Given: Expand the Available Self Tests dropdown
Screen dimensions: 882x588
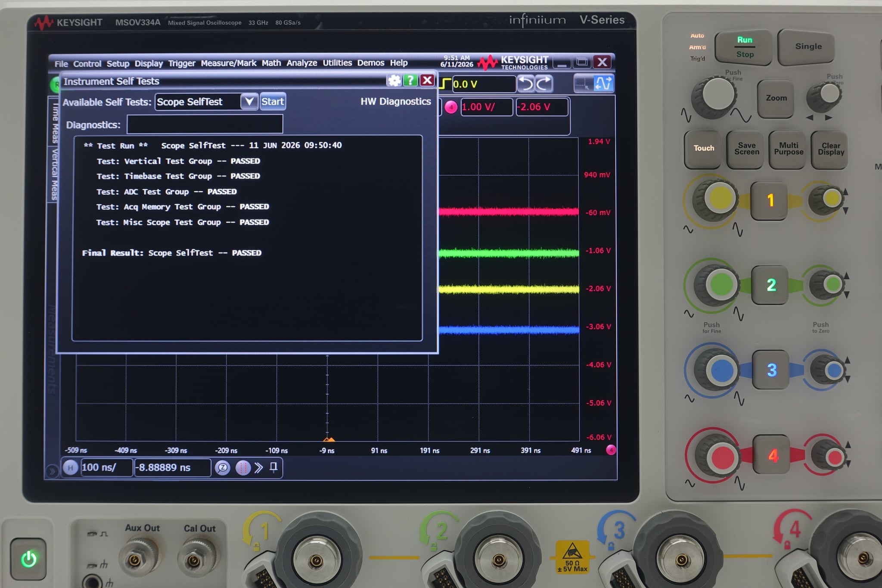Looking at the screenshot, I should [x=249, y=102].
